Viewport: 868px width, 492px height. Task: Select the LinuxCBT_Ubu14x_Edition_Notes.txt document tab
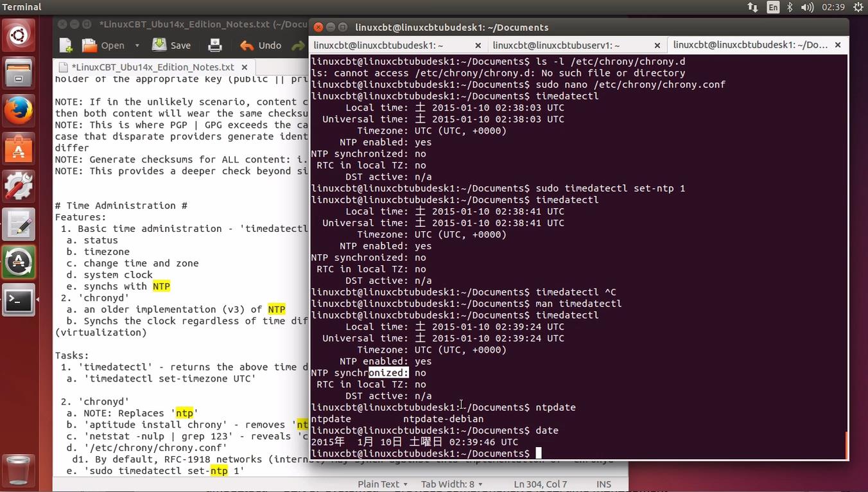[152, 67]
